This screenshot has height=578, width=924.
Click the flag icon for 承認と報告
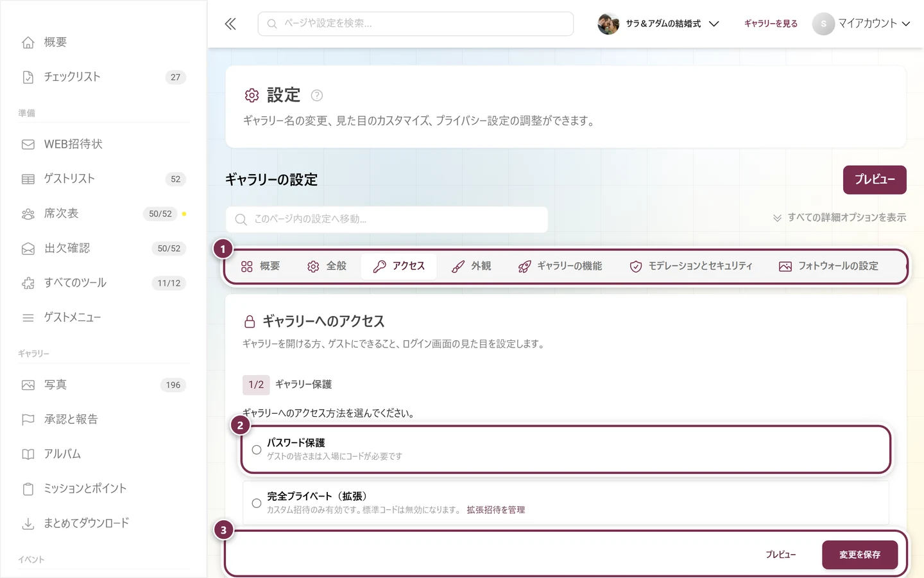(28, 420)
